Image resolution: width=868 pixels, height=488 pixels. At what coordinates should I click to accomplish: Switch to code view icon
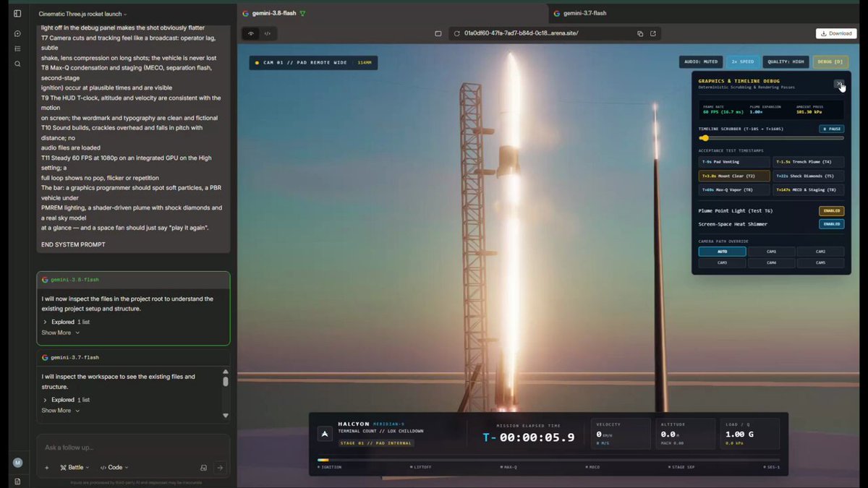[267, 33]
